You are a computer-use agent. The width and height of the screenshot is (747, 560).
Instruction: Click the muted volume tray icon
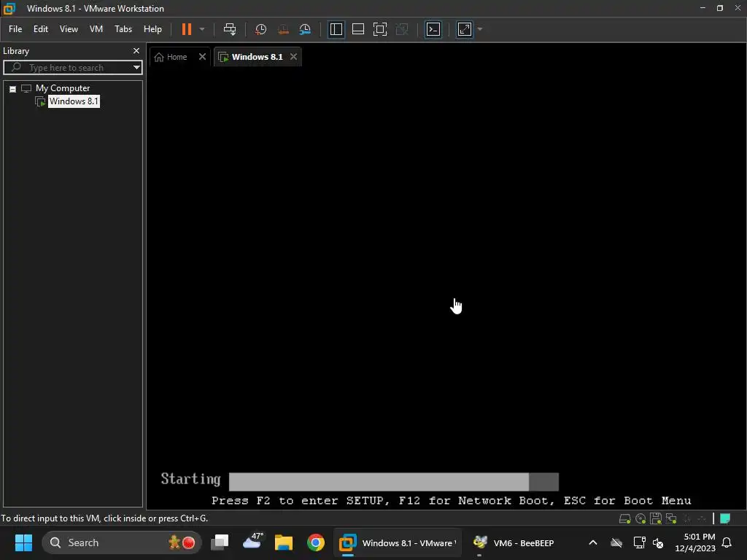[658, 542]
